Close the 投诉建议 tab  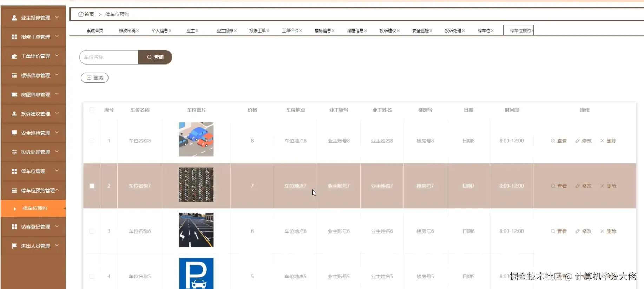[398, 31]
